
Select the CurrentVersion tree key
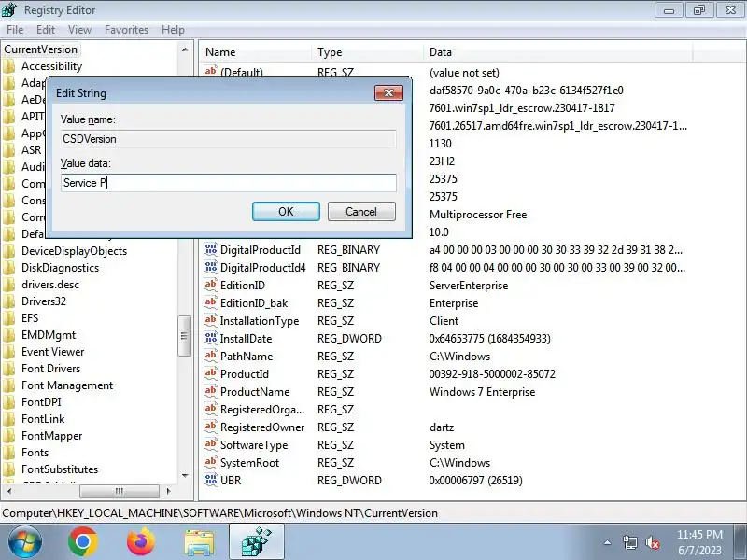coord(40,49)
